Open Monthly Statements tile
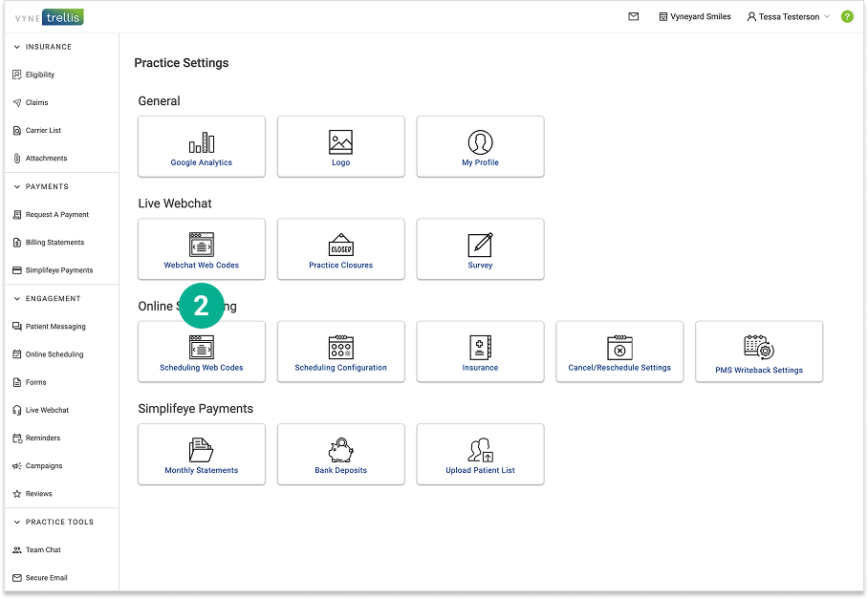868x599 pixels. (x=202, y=455)
